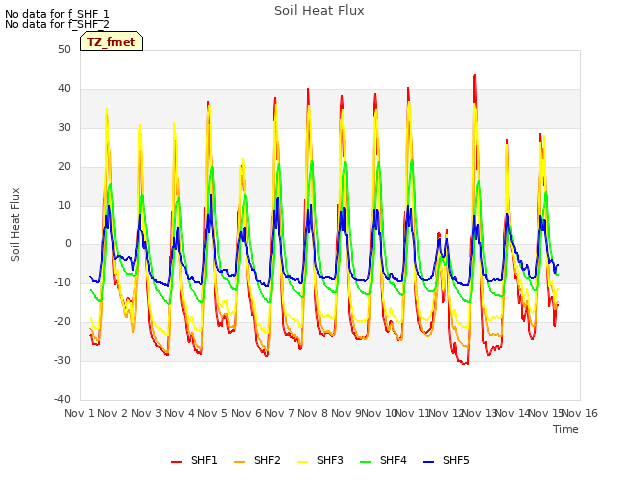Click the SHF1 red legend swatch
This screenshot has height=480, width=640.
(x=176, y=462)
